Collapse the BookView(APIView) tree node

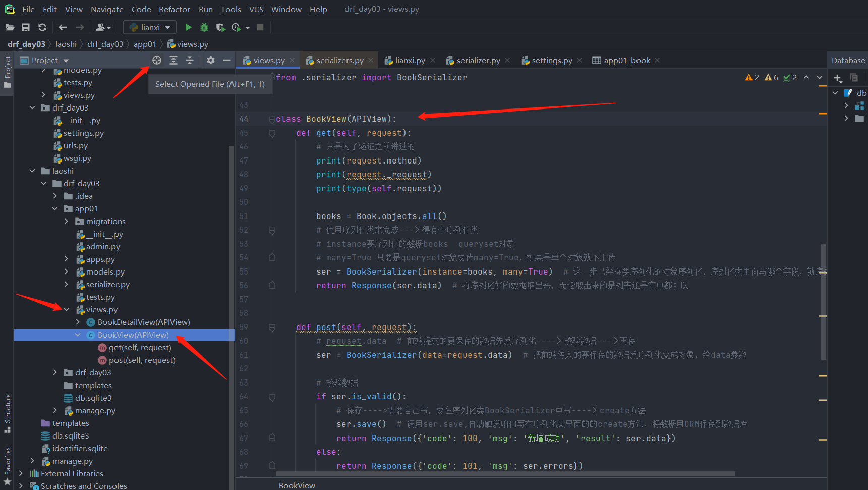pyautogui.click(x=78, y=335)
